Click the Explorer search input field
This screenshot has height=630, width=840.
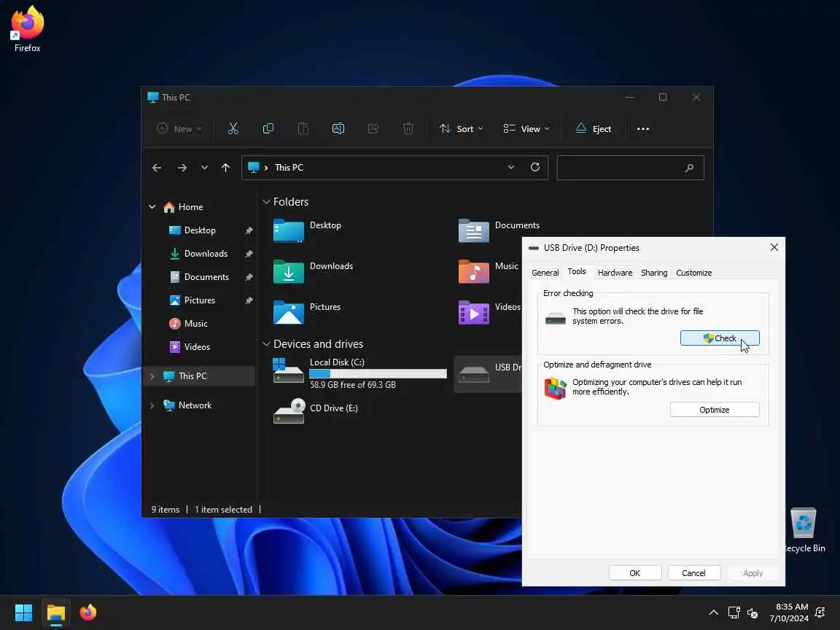[x=630, y=168]
